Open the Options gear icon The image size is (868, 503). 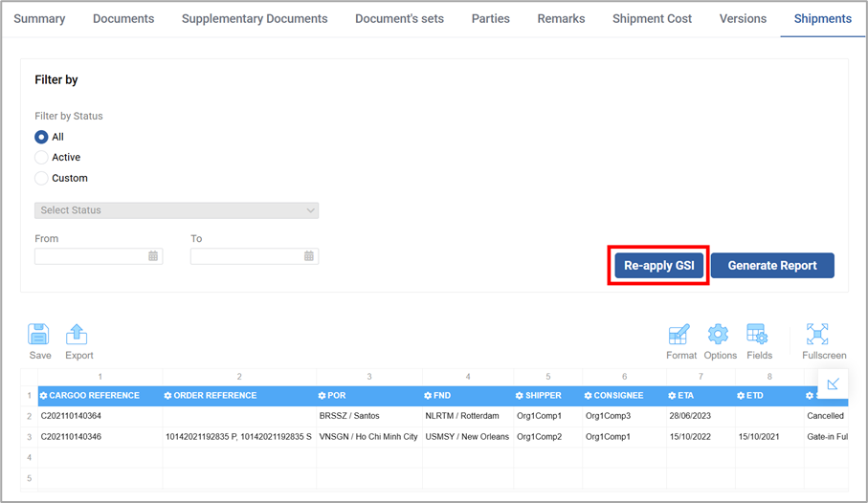(x=718, y=335)
